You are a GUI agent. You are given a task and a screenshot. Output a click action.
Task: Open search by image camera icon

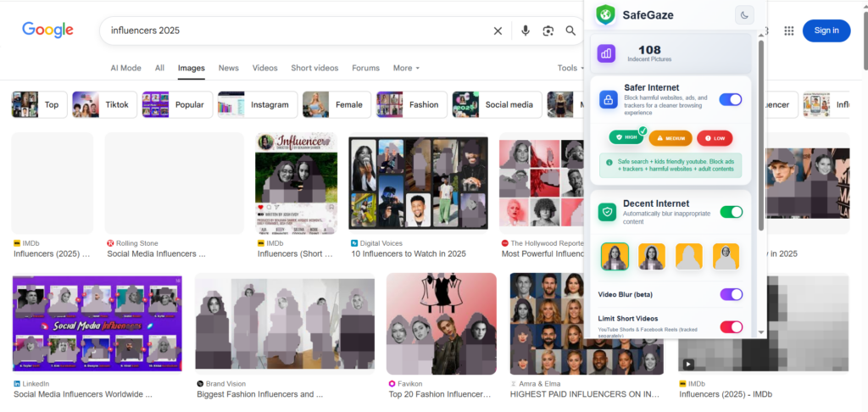coord(548,31)
